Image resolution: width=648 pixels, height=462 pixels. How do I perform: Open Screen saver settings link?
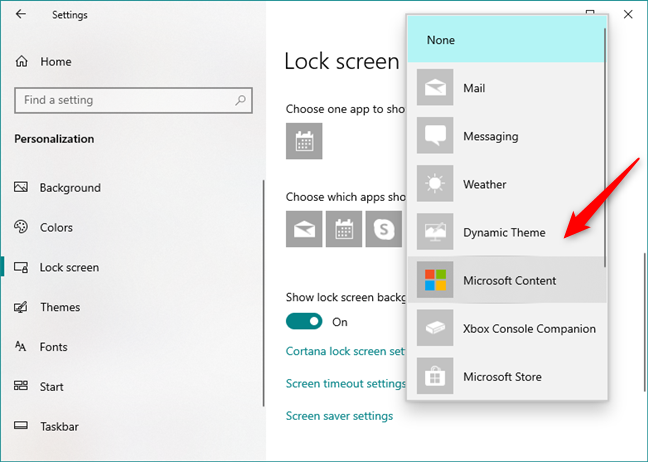[339, 416]
